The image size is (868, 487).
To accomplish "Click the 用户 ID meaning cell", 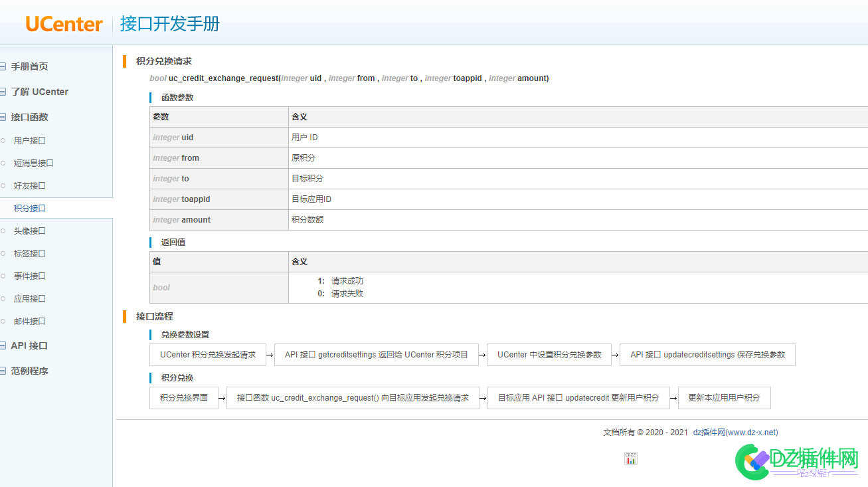I will point(578,138).
